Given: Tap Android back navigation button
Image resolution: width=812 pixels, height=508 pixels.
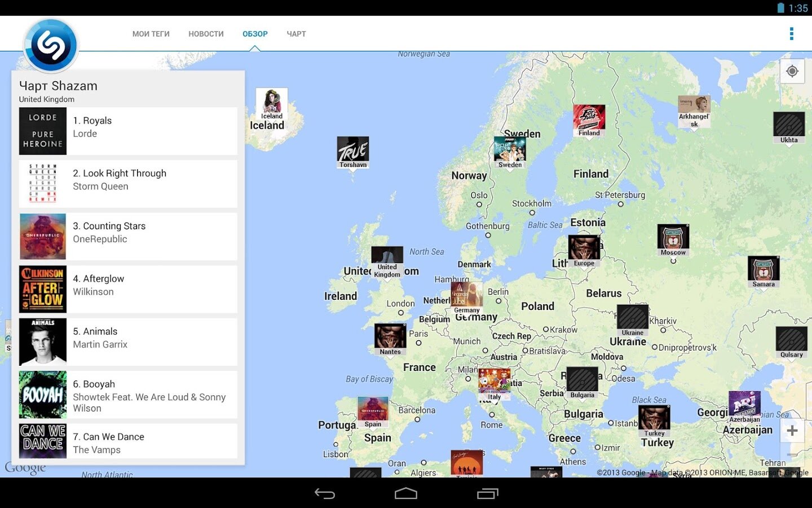Looking at the screenshot, I should coord(325,494).
